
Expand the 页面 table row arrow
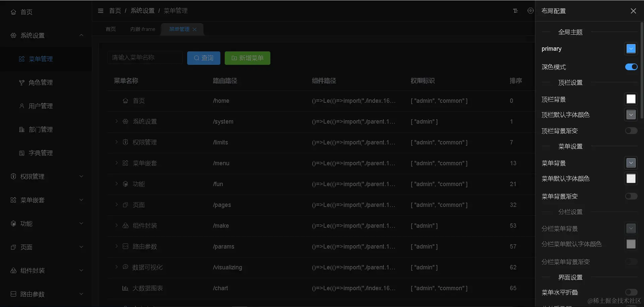click(116, 205)
